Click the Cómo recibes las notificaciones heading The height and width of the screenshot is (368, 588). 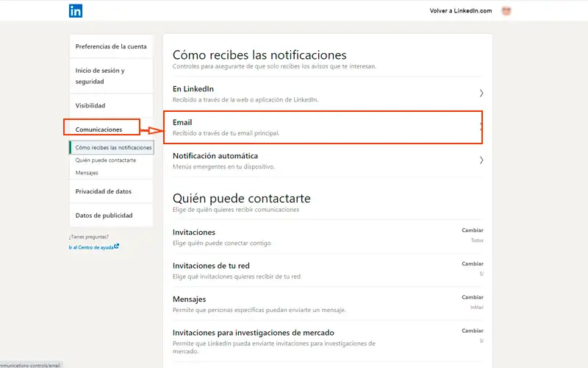point(259,54)
